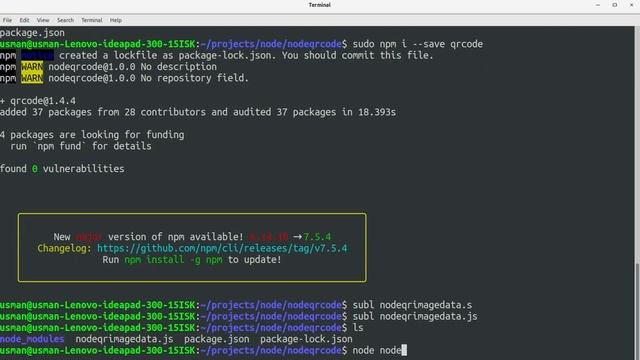
Task: Click the '7.5.4' new version number
Action: pyautogui.click(x=317, y=237)
